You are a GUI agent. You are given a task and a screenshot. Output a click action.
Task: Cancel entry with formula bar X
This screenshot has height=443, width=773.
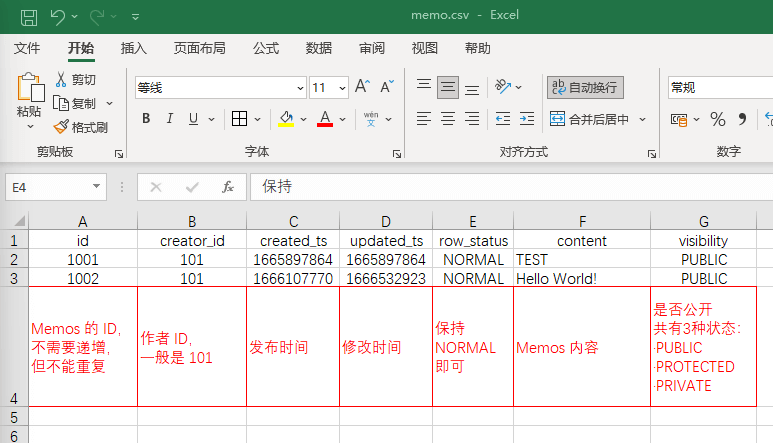point(156,187)
